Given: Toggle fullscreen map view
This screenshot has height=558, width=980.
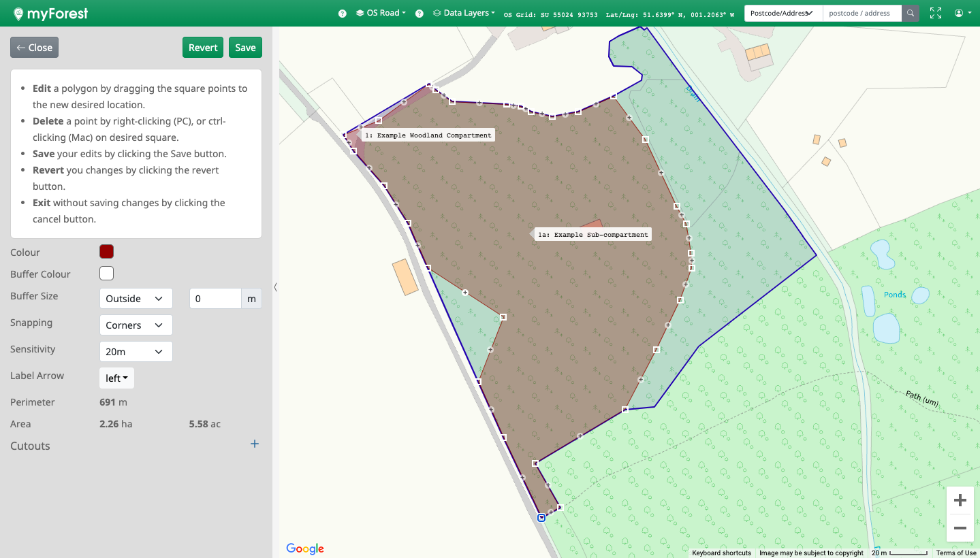Looking at the screenshot, I should pyautogui.click(x=936, y=13).
